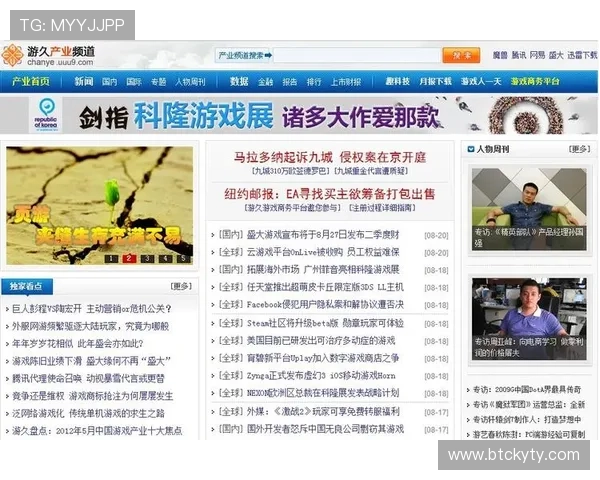
Task: Open the 产业首页 navigation tab
Action: click(x=31, y=82)
